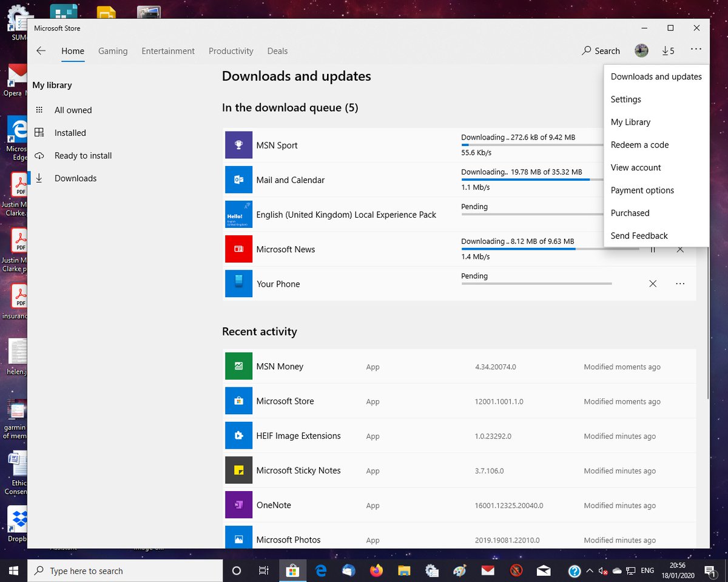Open File Explorer from the taskbar

(x=404, y=570)
